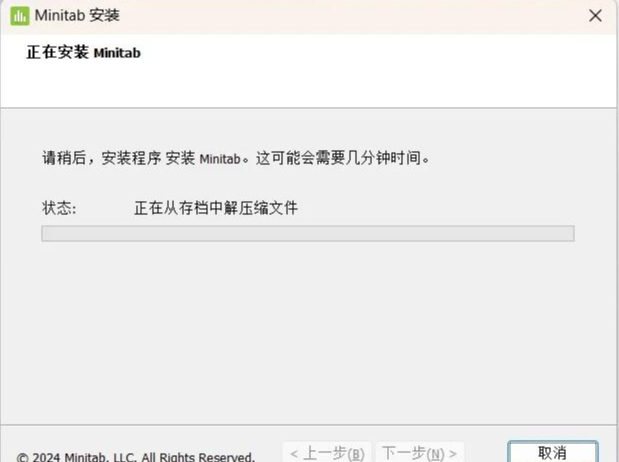The width and height of the screenshot is (619, 462).
Task: Go back with the 上一步(B) button
Action: coord(327,453)
